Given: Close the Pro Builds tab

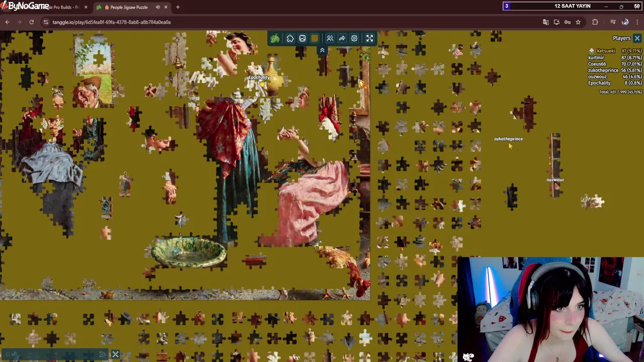Looking at the screenshot, I should pos(86,7).
